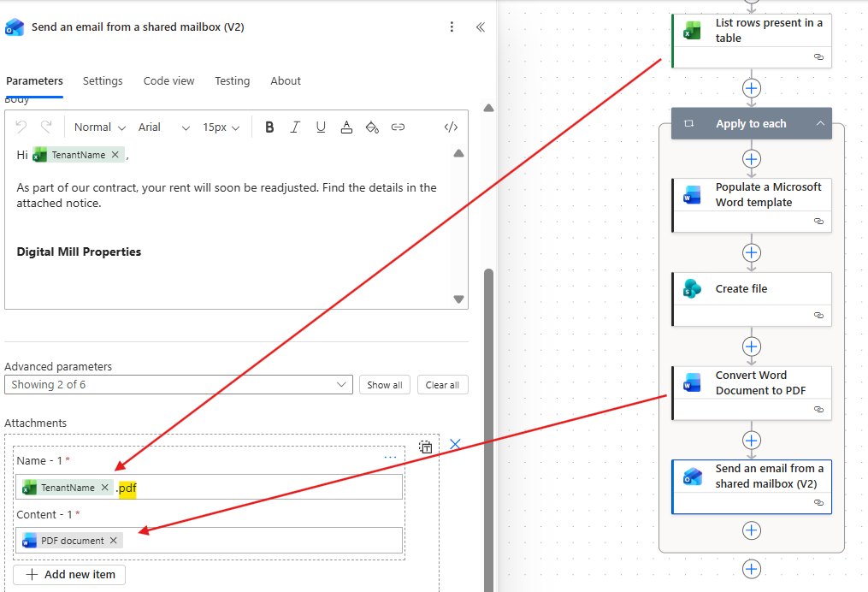This screenshot has height=592, width=868.
Task: Remove the TenantName token from attachment name
Action: (x=104, y=488)
